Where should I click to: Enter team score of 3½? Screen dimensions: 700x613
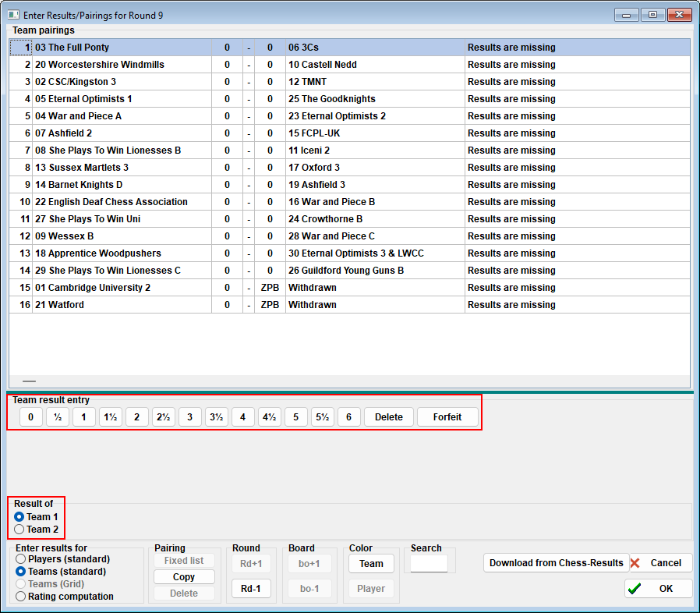[216, 417]
